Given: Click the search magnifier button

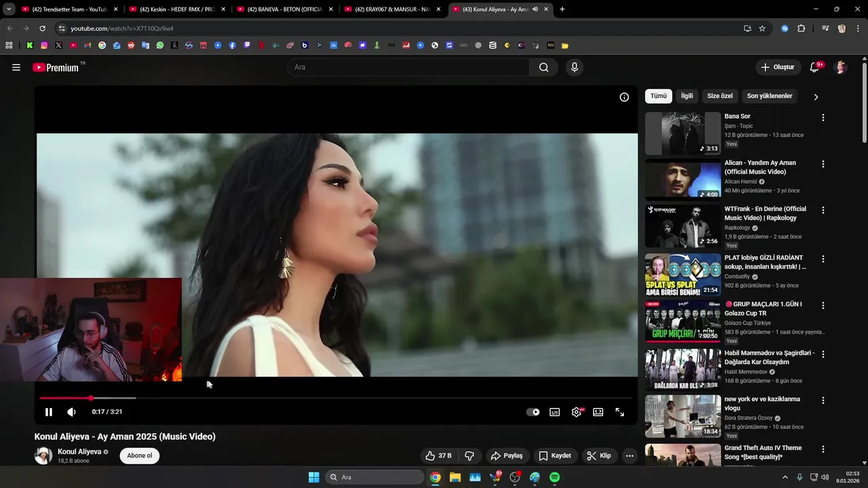Looking at the screenshot, I should pyautogui.click(x=544, y=67).
